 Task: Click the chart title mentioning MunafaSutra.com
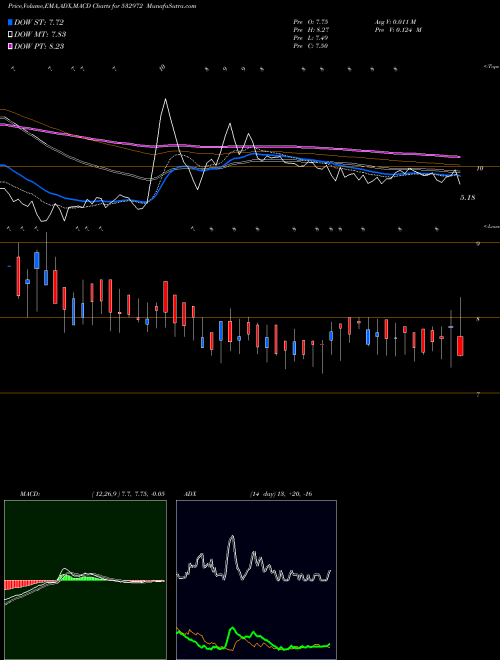tap(102, 6)
